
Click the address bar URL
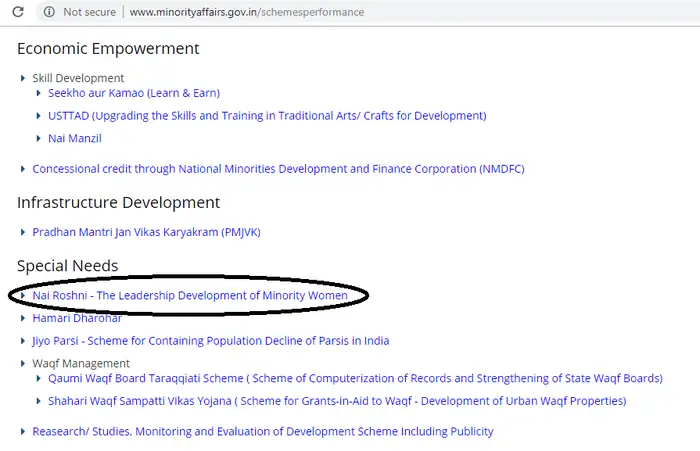tap(246, 12)
